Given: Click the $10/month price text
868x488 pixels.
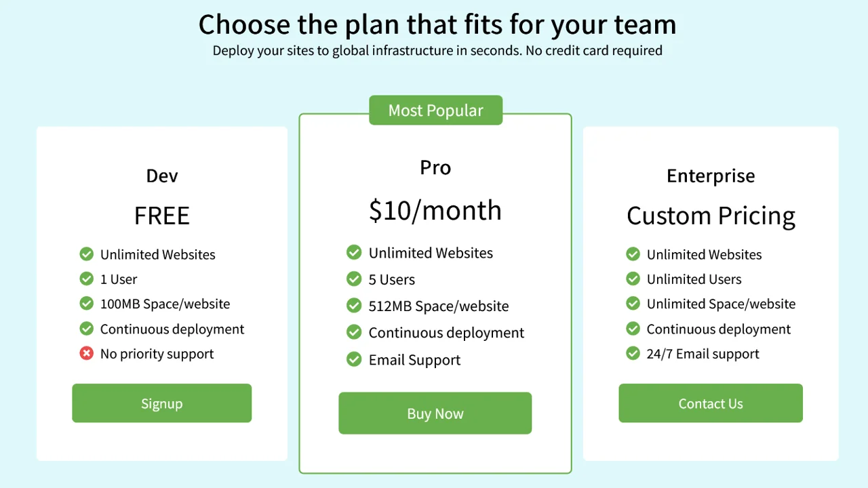Looking at the screenshot, I should pyautogui.click(x=435, y=210).
